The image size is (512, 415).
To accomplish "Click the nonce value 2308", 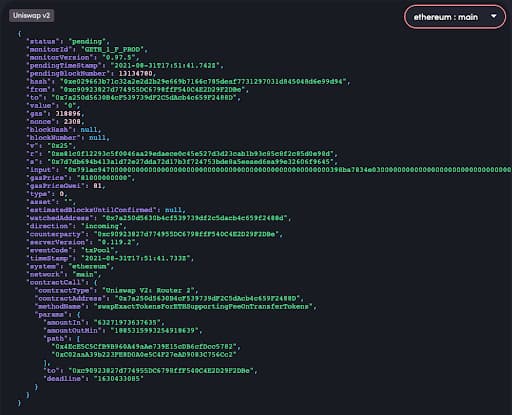I will point(72,121).
